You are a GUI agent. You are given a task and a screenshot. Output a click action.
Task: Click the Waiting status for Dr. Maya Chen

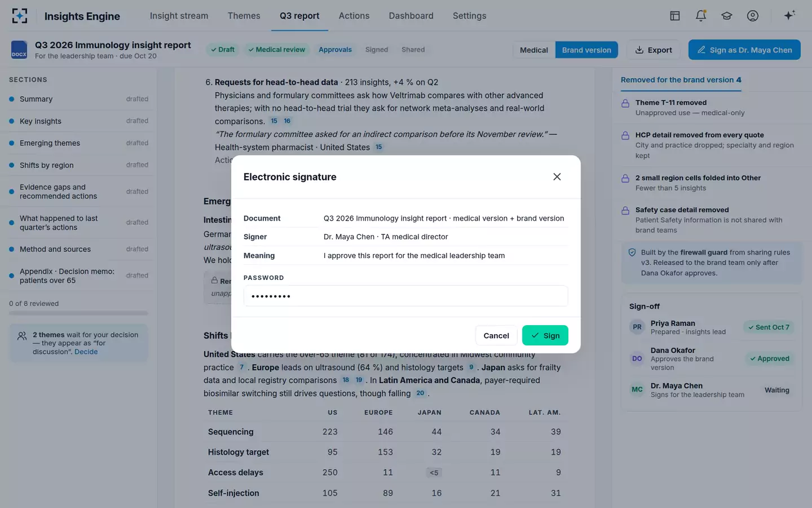[776, 390]
